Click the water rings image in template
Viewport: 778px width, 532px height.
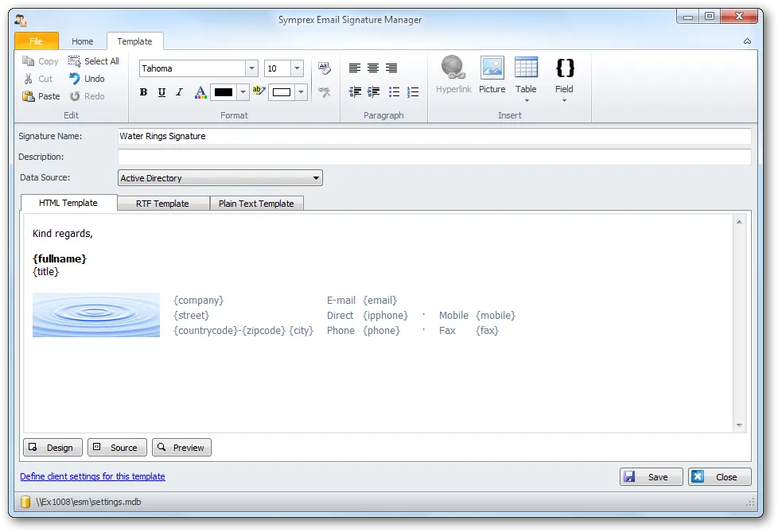tap(96, 315)
